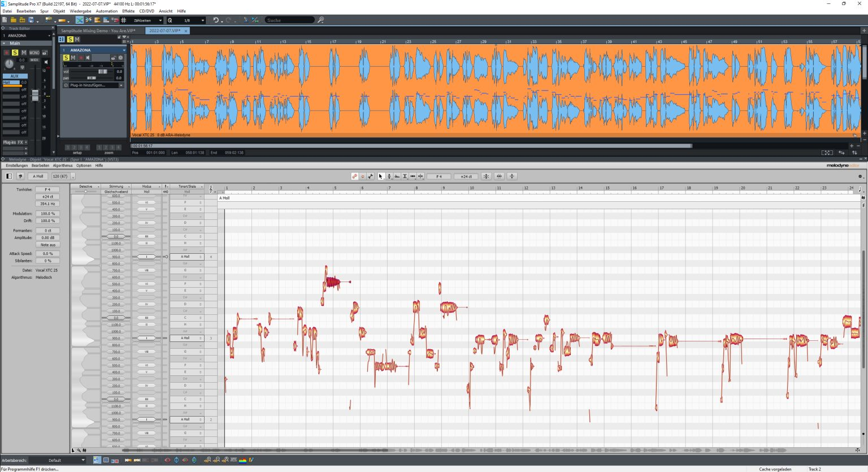
Task: Select Melodyne note separation tool
Action: [x=420, y=176]
